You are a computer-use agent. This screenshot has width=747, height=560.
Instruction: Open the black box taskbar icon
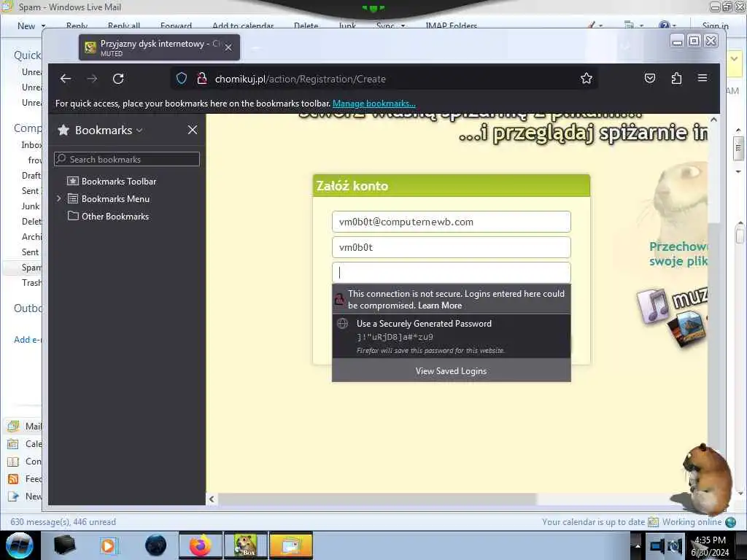64,545
